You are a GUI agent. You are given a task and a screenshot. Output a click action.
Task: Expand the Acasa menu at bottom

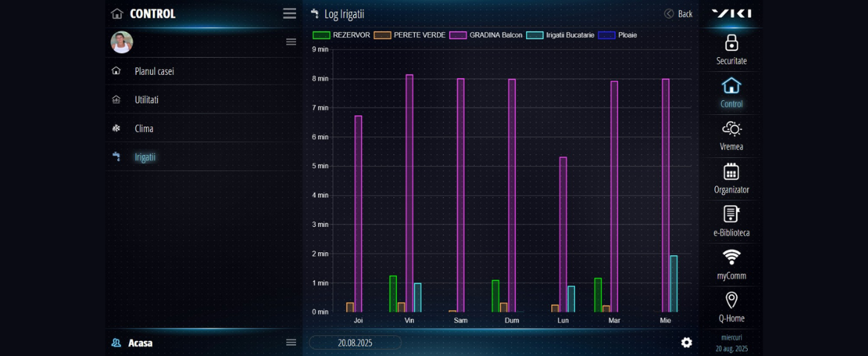tap(291, 342)
